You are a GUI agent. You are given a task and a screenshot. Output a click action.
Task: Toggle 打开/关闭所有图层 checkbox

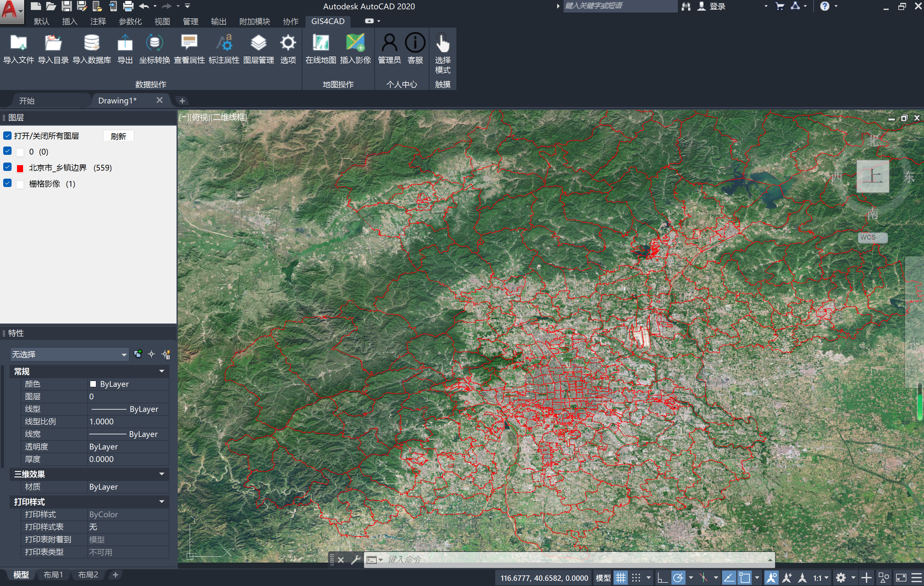click(x=7, y=135)
